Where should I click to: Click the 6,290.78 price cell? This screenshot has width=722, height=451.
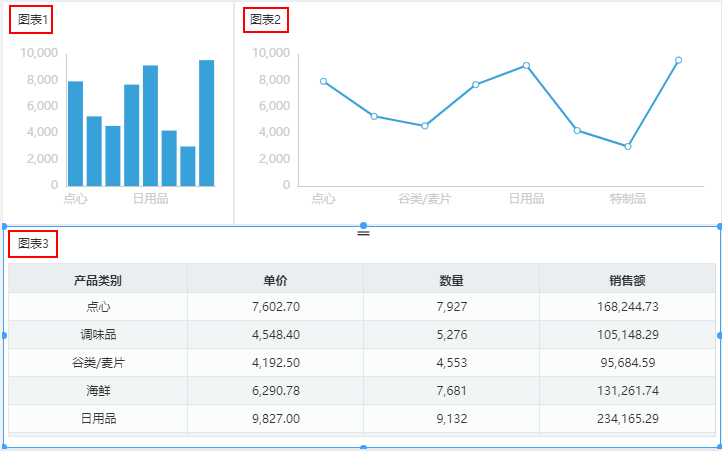(275, 391)
